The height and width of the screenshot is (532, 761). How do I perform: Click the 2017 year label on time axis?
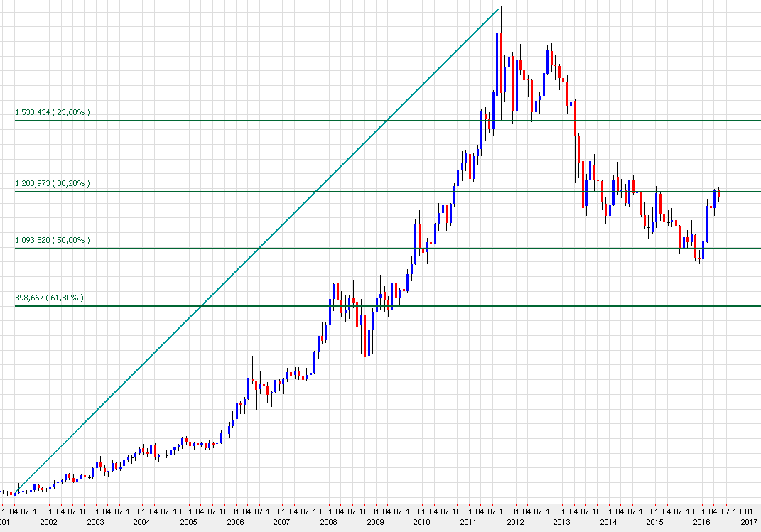point(749,522)
